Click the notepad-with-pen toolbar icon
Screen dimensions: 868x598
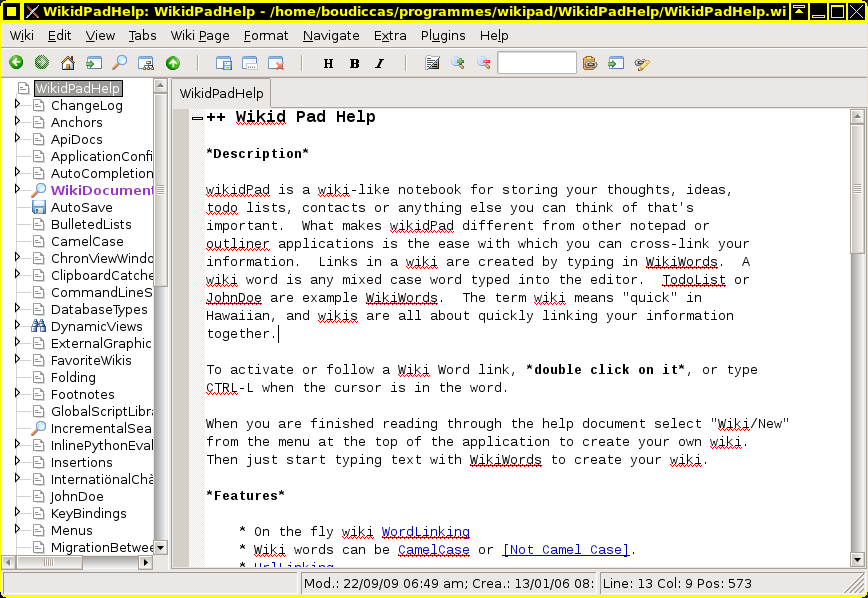tap(432, 63)
